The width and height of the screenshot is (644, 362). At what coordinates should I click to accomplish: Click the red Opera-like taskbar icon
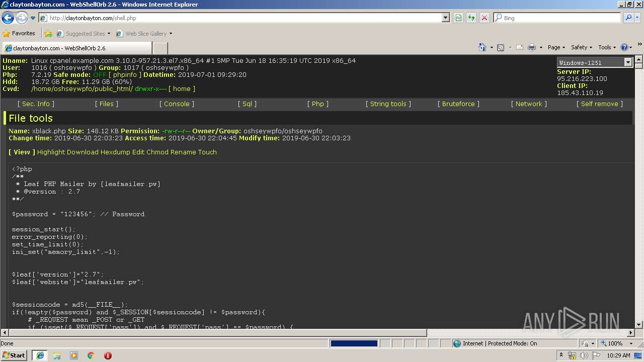coord(108,355)
